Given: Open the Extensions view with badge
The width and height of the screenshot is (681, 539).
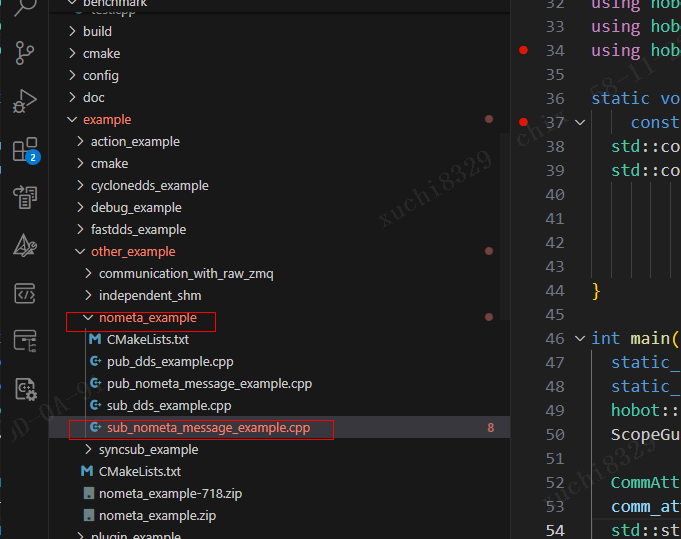Looking at the screenshot, I should (25, 150).
